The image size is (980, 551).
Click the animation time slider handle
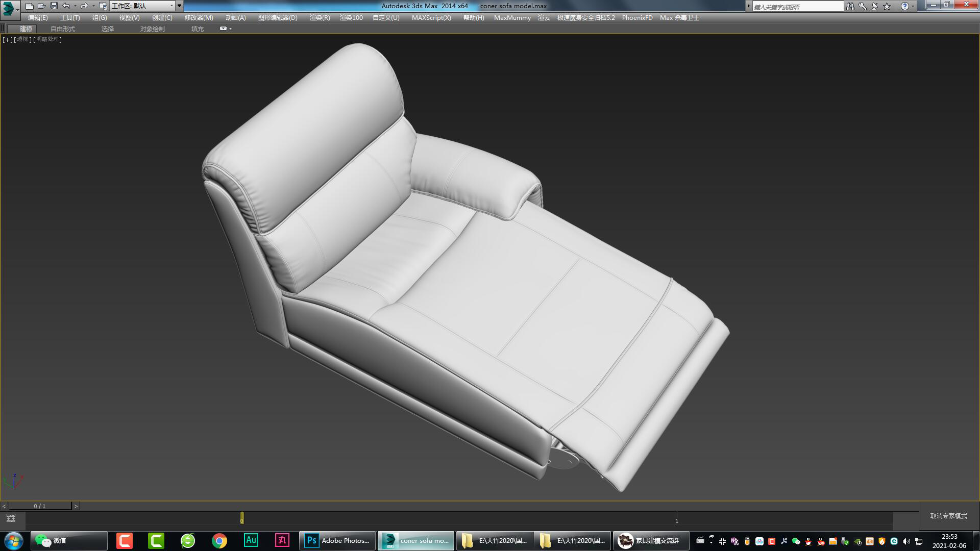click(241, 518)
